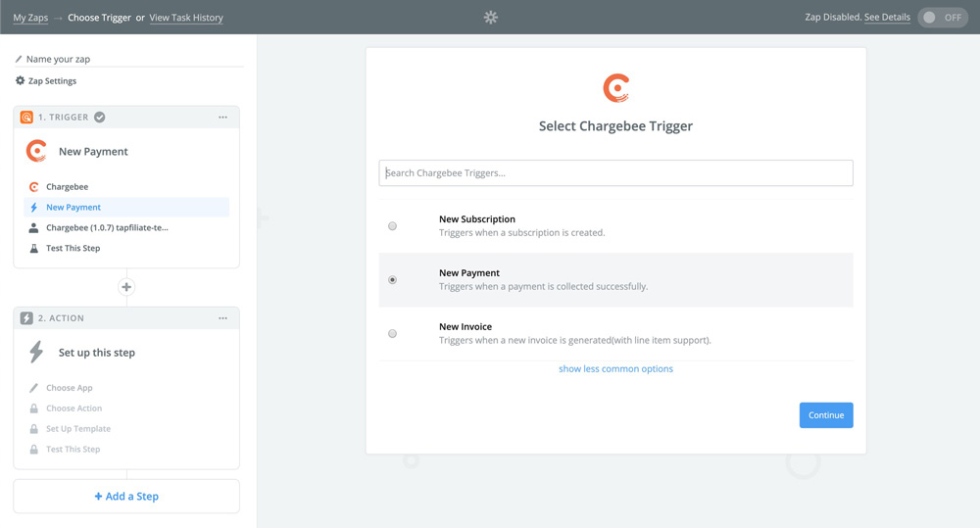Click the pencil icon beside Name your zap
Image resolution: width=980 pixels, height=528 pixels.
pos(19,59)
